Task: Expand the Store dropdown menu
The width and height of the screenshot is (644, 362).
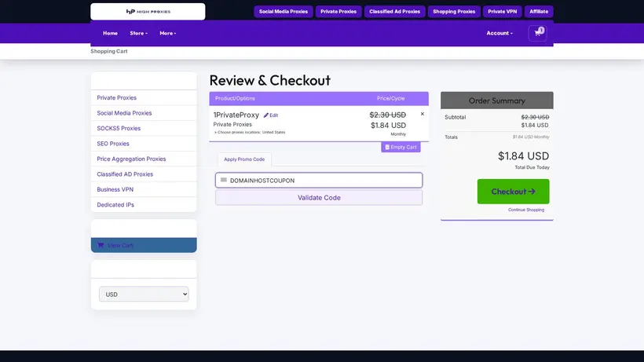Action: pos(138,33)
